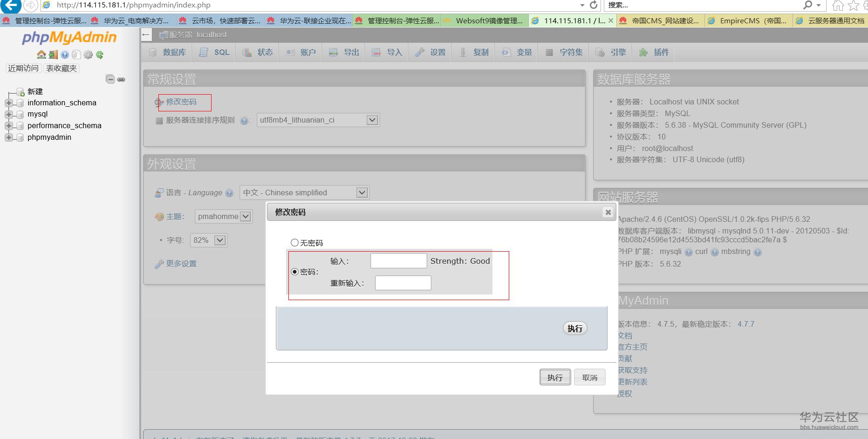The width and height of the screenshot is (868, 439).
Task: Click the 表收藏夹 button
Action: pos(62,69)
